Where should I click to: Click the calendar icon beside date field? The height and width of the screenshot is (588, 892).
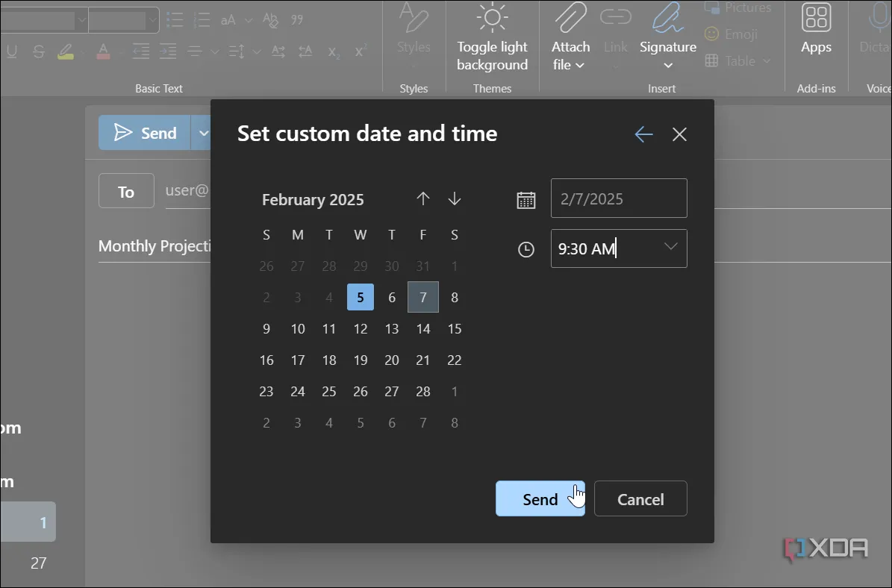pyautogui.click(x=526, y=200)
